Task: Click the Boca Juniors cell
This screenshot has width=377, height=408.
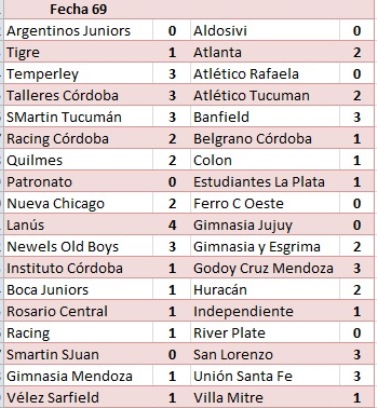Action: pos(78,290)
